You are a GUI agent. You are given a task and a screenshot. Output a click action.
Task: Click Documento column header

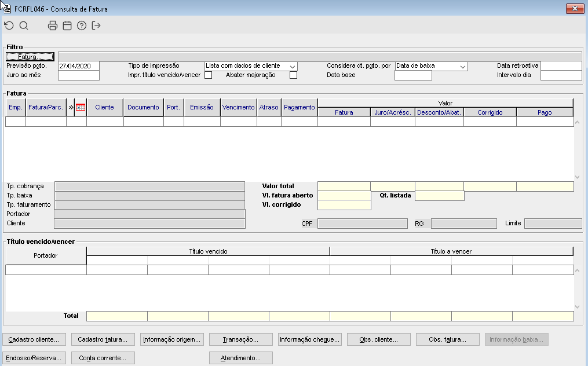click(143, 107)
